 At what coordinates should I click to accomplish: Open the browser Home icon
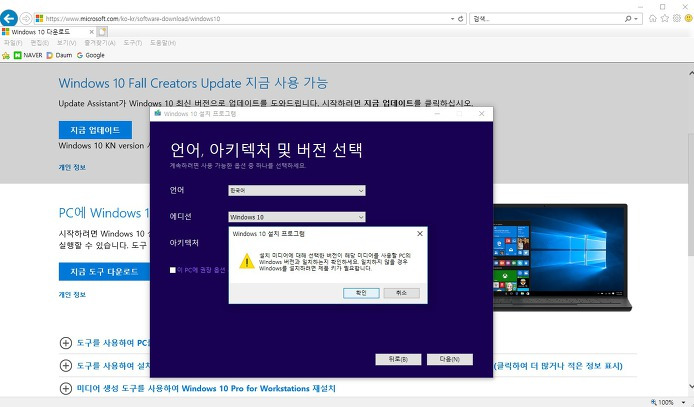click(652, 18)
